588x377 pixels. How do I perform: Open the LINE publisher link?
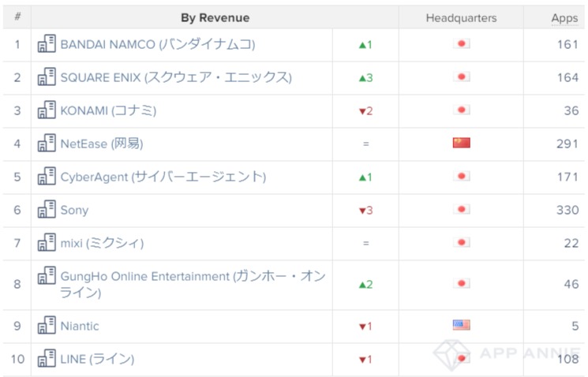click(x=97, y=359)
